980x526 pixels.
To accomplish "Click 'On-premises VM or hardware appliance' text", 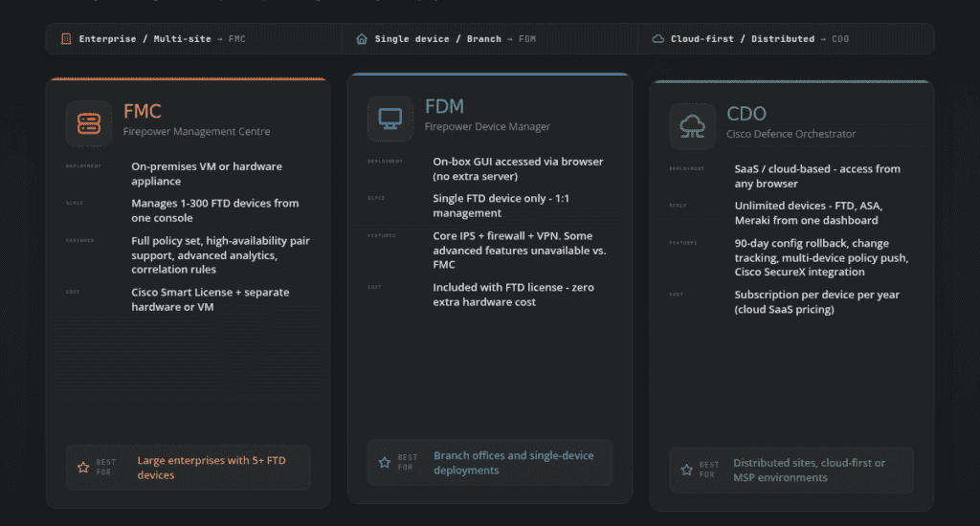I will pos(207,174).
